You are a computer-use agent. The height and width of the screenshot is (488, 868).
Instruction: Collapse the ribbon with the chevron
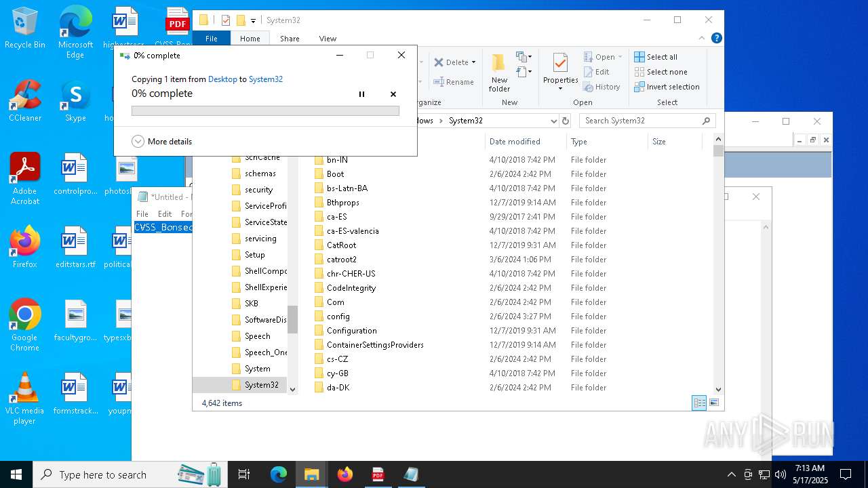(703, 39)
